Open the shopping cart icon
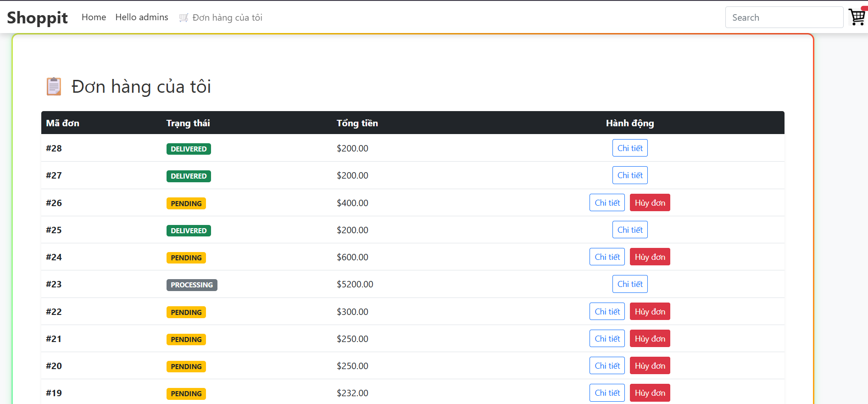Image resolution: width=868 pixels, height=404 pixels. coord(857,17)
